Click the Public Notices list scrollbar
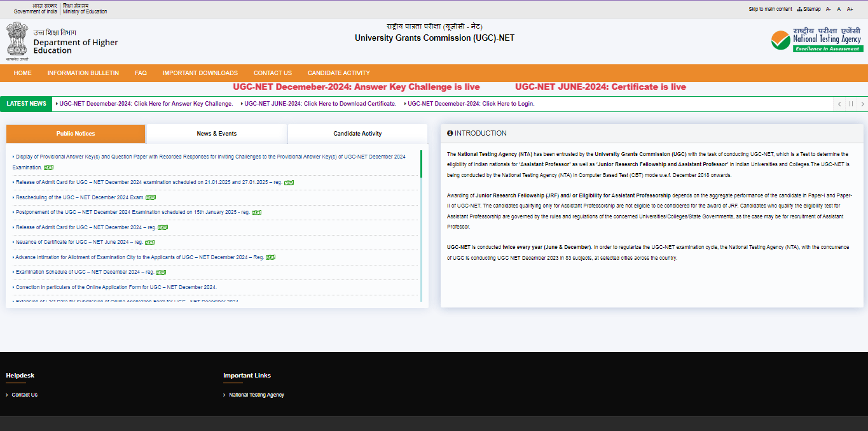This screenshot has height=431, width=868. pos(421,223)
